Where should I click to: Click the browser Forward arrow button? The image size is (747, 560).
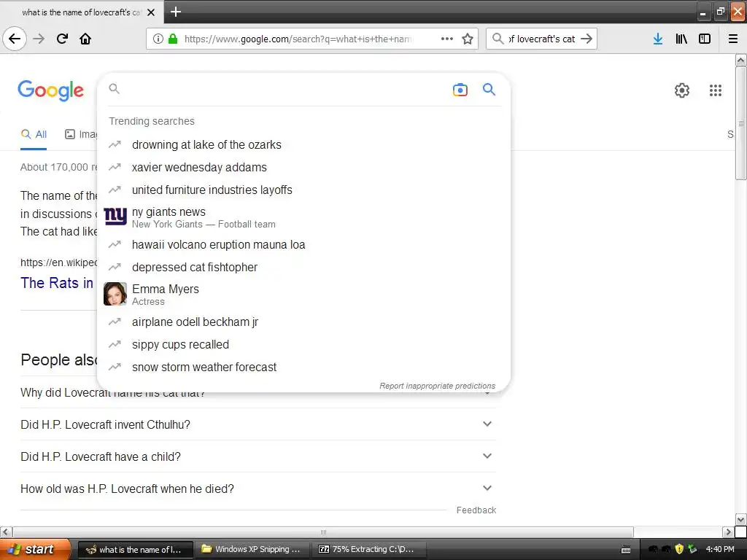click(39, 39)
